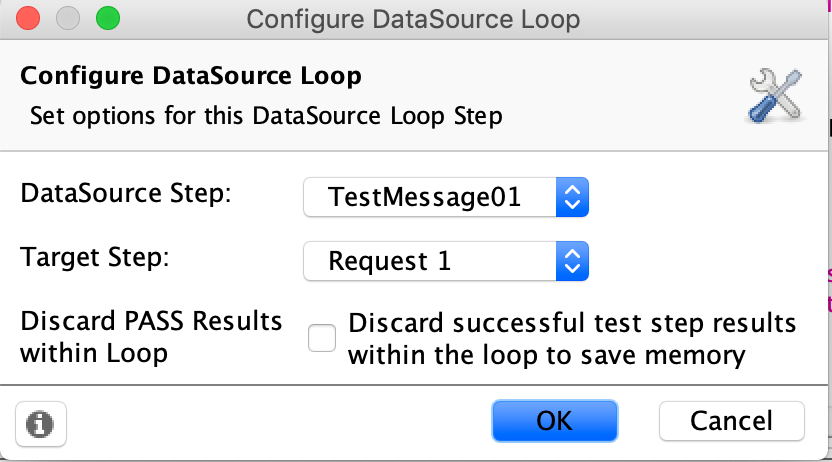Enable the Discard PASS Results checkbox
This screenshot has width=832, height=462.
322,339
